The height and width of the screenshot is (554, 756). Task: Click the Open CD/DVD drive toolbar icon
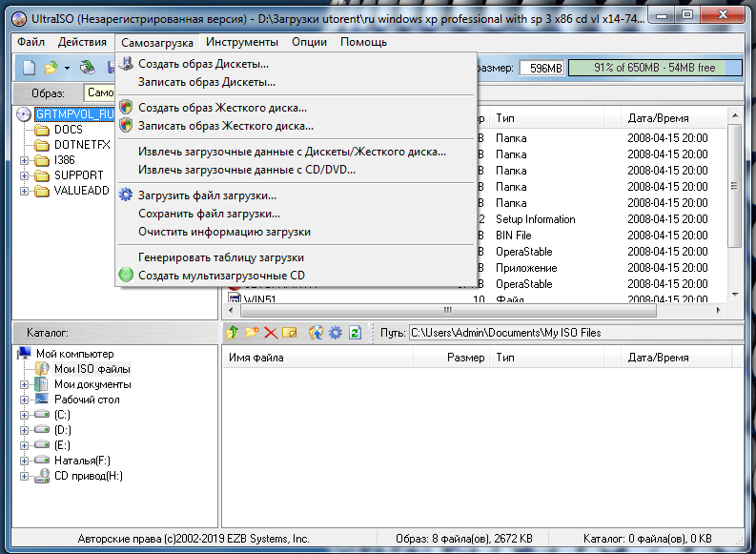(x=88, y=68)
